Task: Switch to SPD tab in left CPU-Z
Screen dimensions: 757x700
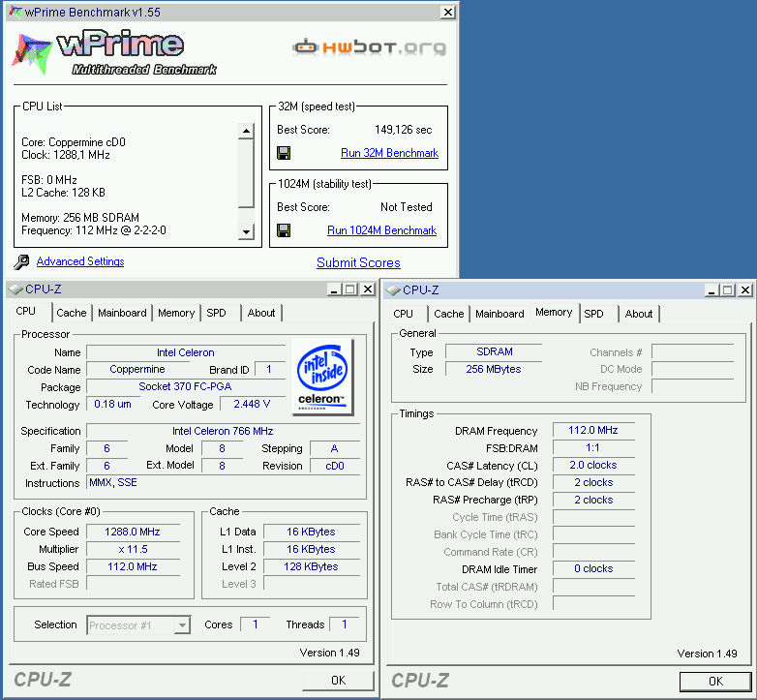Action: pos(216,313)
